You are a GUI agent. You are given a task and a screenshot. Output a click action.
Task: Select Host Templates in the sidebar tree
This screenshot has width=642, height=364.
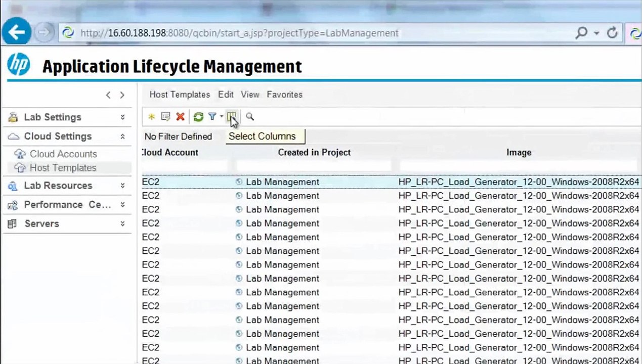[x=63, y=168]
